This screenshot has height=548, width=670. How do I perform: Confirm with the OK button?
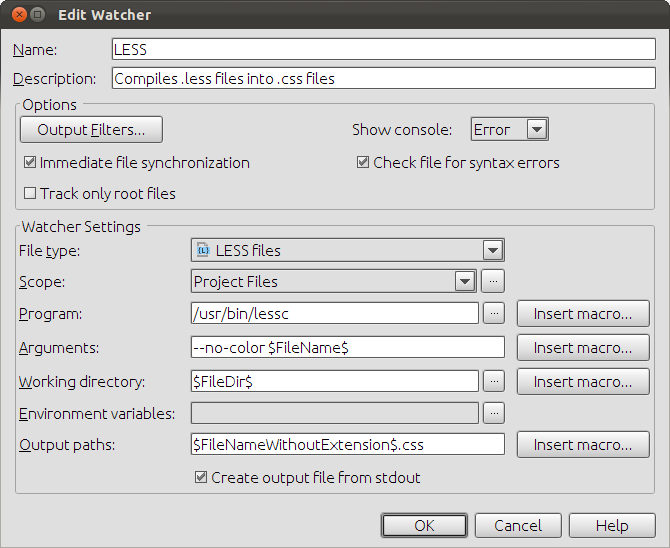tap(424, 525)
